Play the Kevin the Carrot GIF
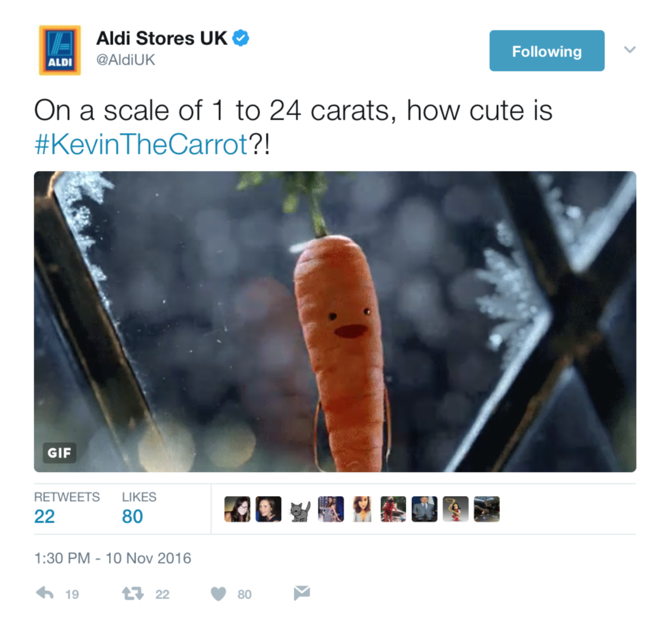Screen dimensions: 672x635 tap(335, 322)
